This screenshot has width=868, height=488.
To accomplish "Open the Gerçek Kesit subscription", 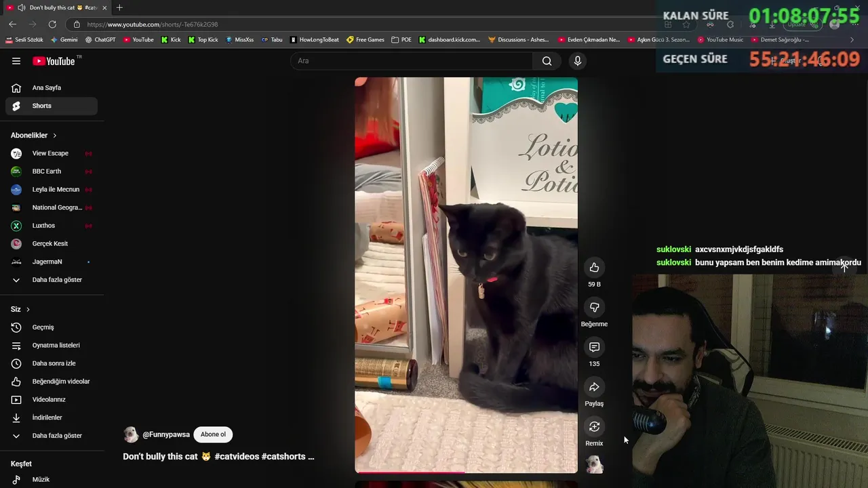I will click(x=52, y=244).
